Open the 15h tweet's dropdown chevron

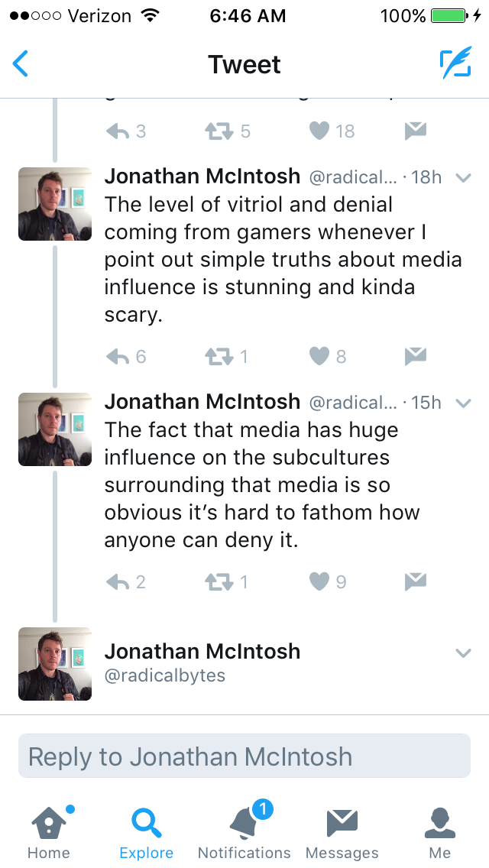[x=463, y=403]
